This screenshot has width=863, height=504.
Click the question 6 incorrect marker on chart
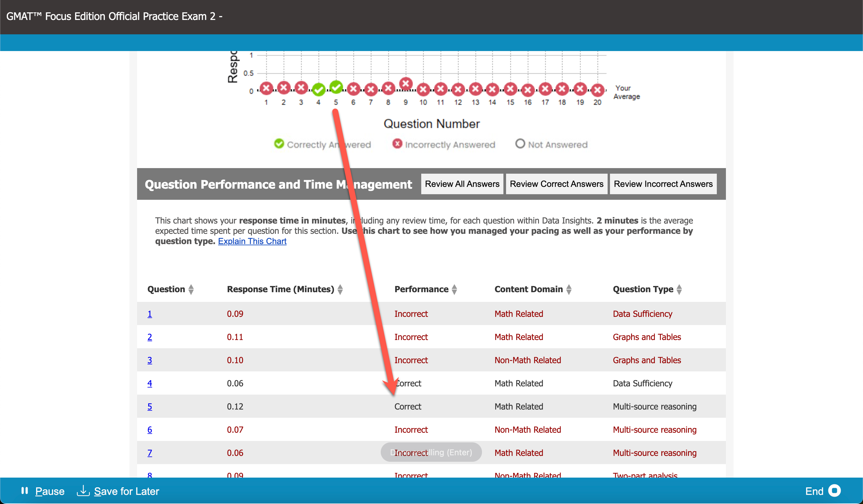353,89
